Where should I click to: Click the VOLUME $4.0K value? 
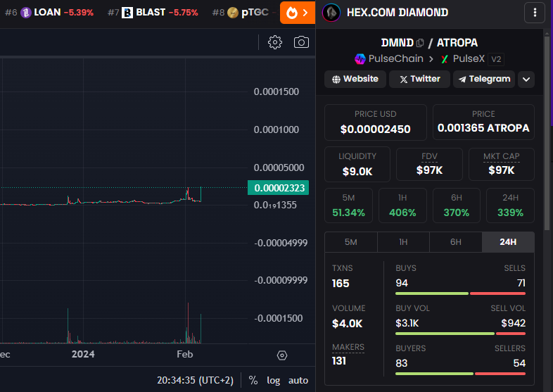pyautogui.click(x=347, y=324)
